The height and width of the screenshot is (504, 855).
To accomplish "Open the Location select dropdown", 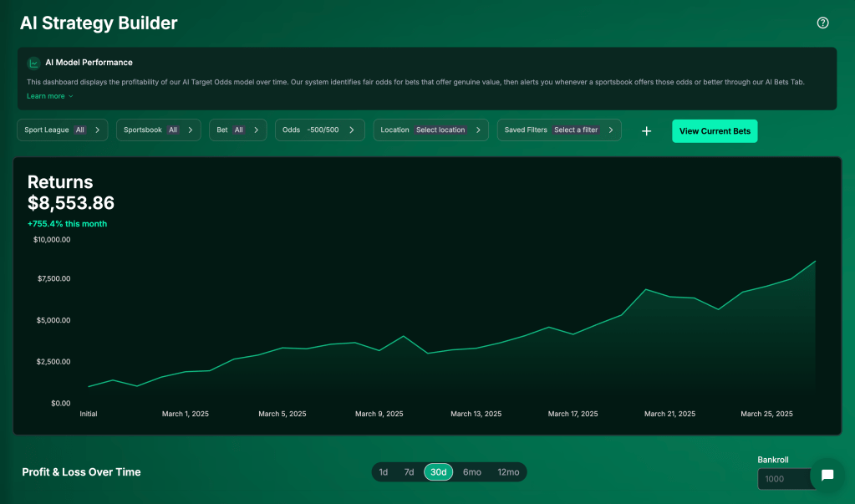I will point(430,130).
